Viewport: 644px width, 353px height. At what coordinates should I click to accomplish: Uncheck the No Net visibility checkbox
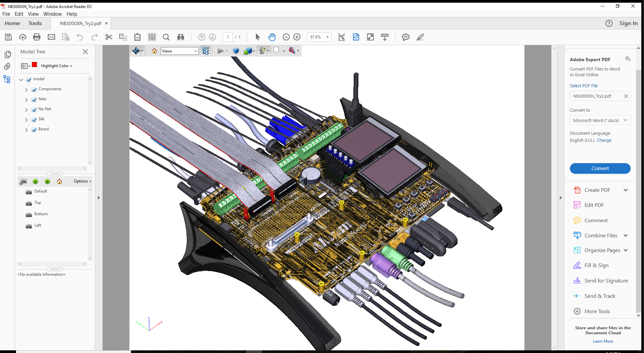coord(34,110)
